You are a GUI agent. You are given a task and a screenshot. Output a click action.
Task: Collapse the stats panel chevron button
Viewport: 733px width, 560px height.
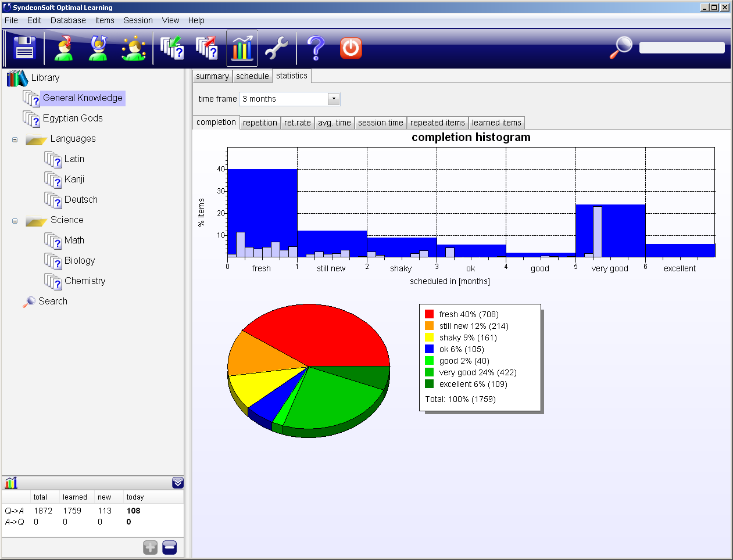point(178,483)
